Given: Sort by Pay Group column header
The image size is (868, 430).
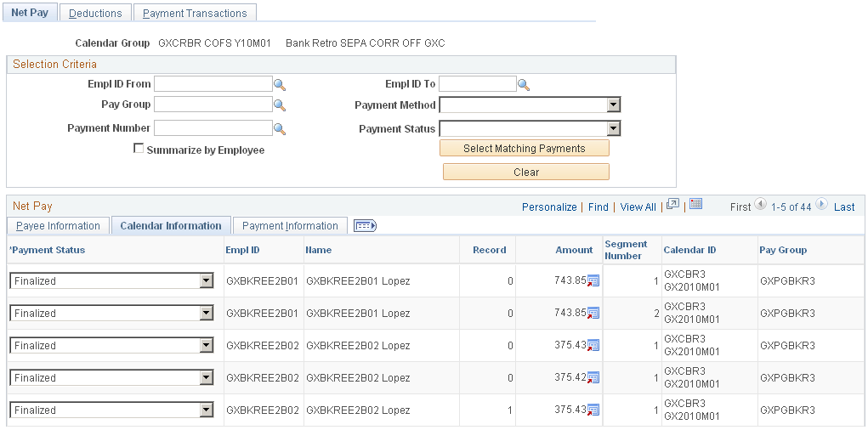Looking at the screenshot, I should click(783, 250).
